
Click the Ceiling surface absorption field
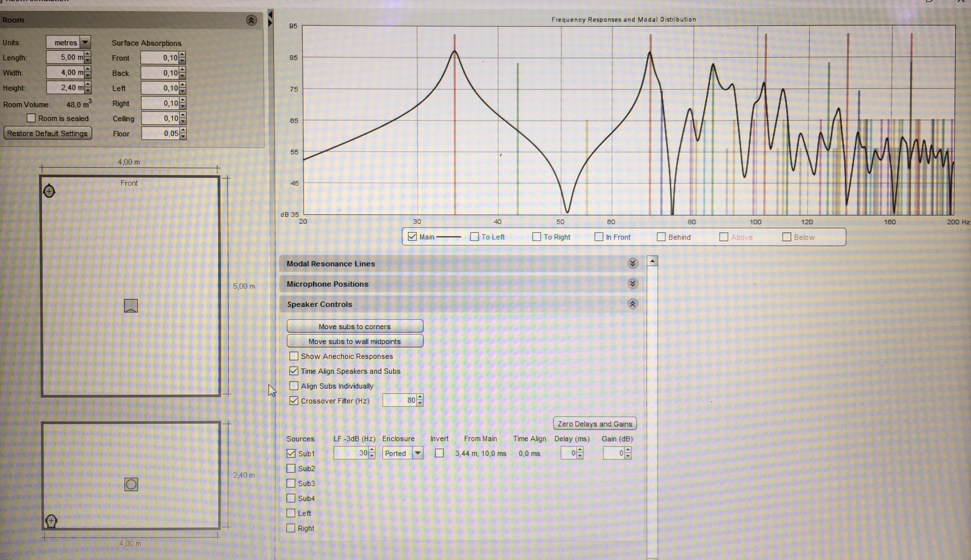(x=160, y=118)
